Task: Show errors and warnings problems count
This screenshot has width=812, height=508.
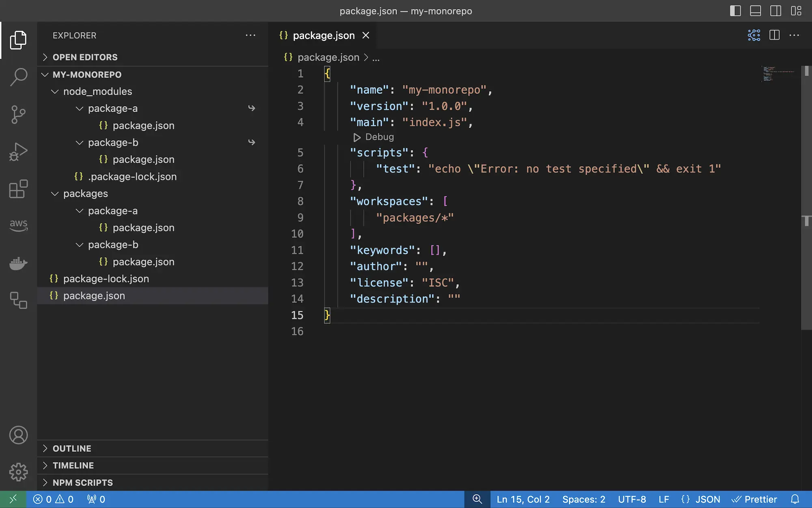Action: [x=53, y=499]
